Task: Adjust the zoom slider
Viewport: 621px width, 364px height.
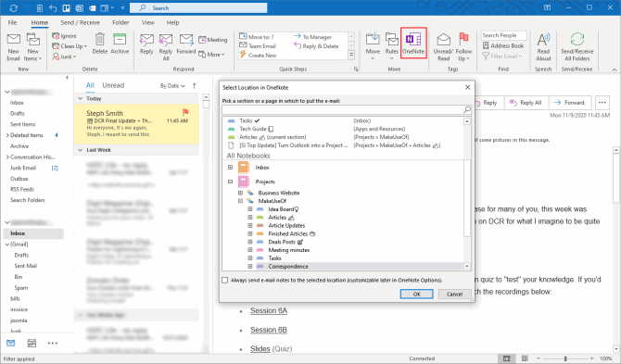Action: click(x=565, y=358)
